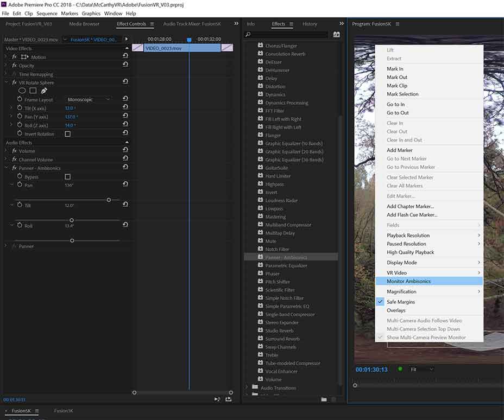Toggle the Motion fx enable switch
504x420 pixels.
15,56
